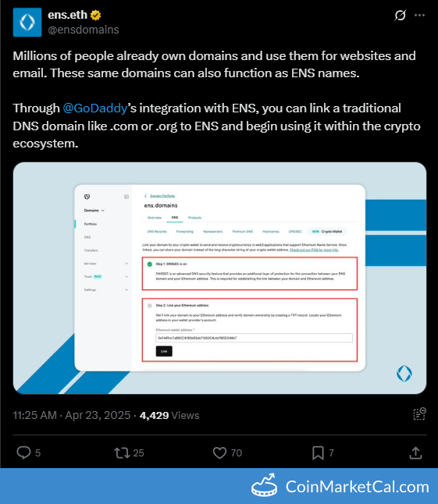Image resolution: width=438 pixels, height=504 pixels.
Task: Open the tweet's more options menu
Action: [419, 15]
